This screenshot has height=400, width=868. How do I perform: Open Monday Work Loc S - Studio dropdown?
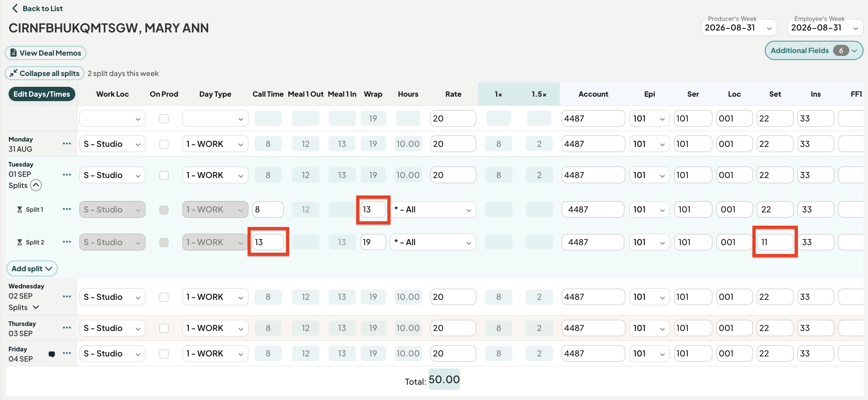coord(112,144)
